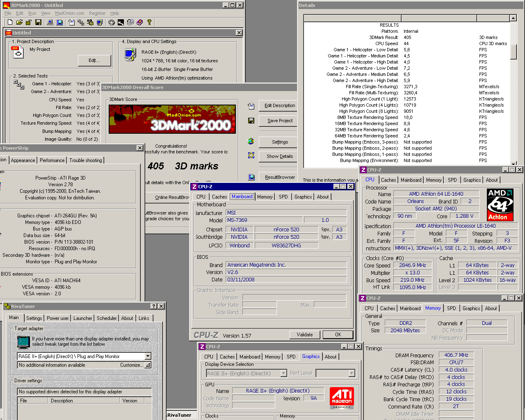
Task: Click the Edit... button in Project Description
Action: pos(94,60)
